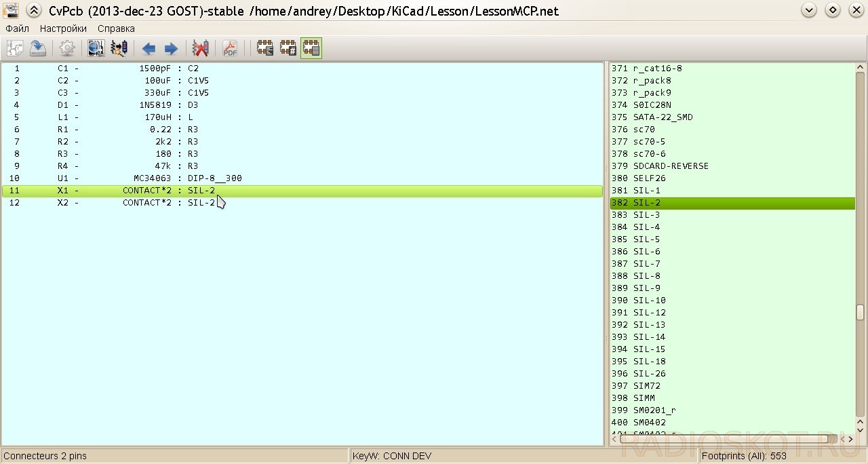Toggle full footprint list display
868x464 pixels.
311,48
